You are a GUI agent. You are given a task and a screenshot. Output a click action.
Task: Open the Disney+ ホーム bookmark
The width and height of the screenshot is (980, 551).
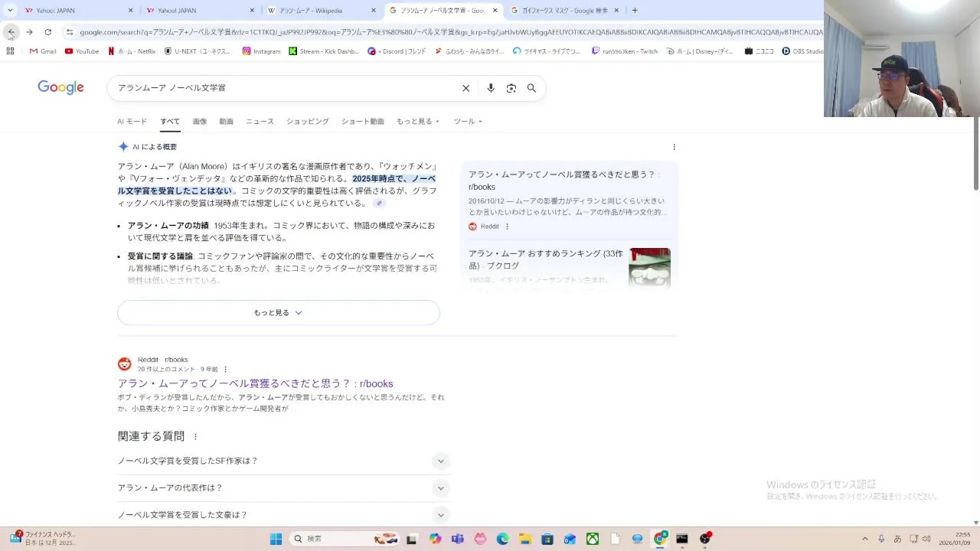tap(700, 51)
